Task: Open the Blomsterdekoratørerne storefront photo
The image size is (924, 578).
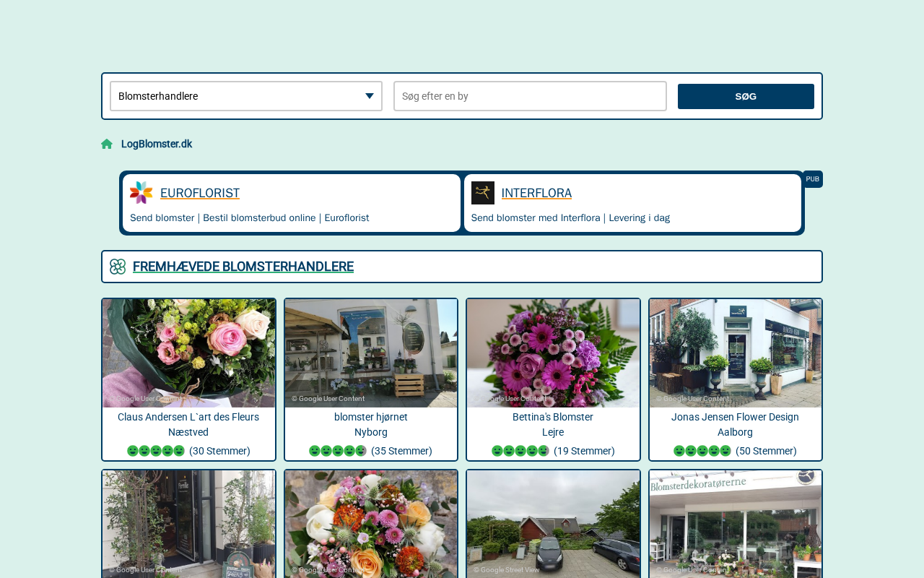Action: pyautogui.click(x=736, y=525)
